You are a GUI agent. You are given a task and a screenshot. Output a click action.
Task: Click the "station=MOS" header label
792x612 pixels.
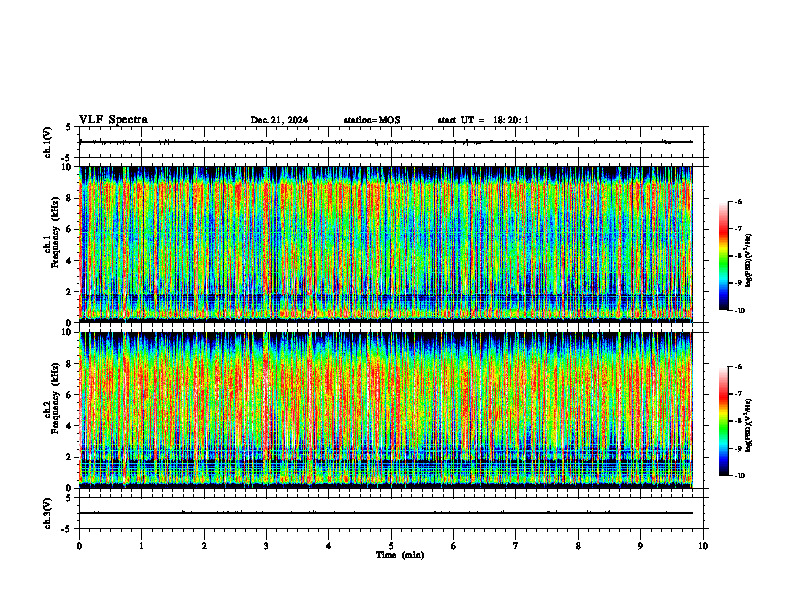(x=372, y=120)
